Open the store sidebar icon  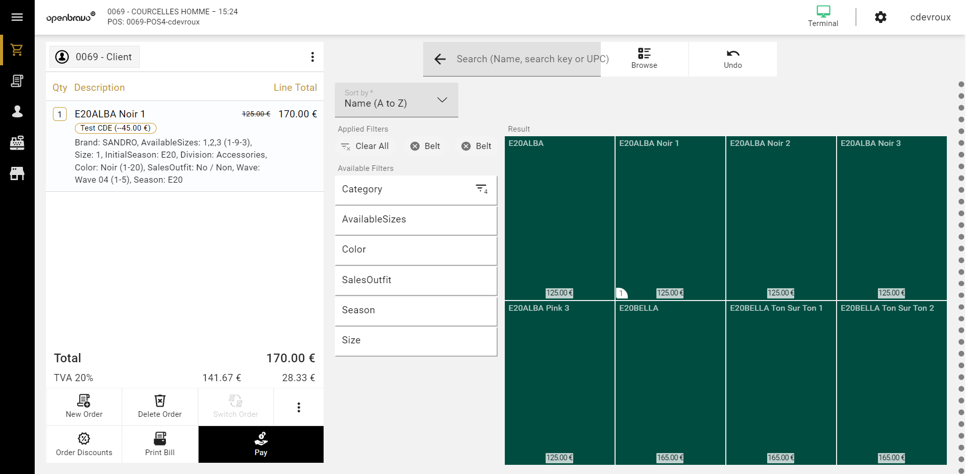pos(17,174)
